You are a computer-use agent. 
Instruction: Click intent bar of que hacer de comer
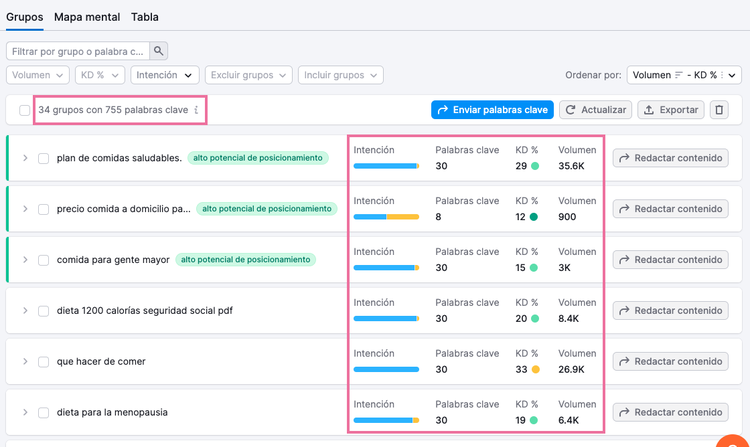tap(386, 370)
